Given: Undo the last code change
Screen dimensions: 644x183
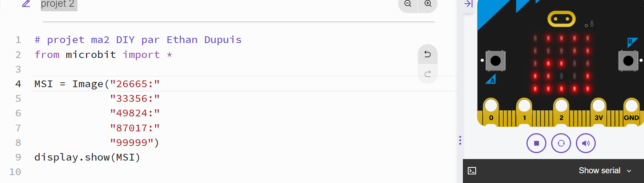Looking at the screenshot, I should 427,54.
